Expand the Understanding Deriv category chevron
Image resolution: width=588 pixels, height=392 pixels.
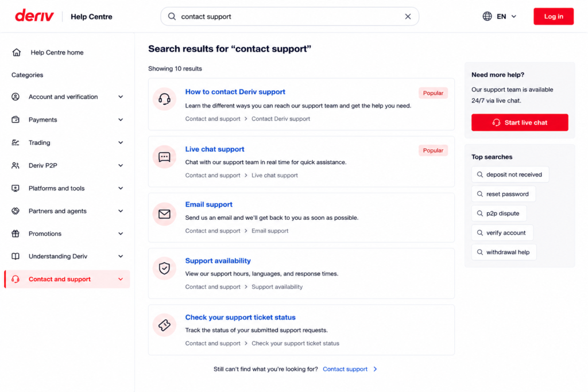[x=121, y=257]
